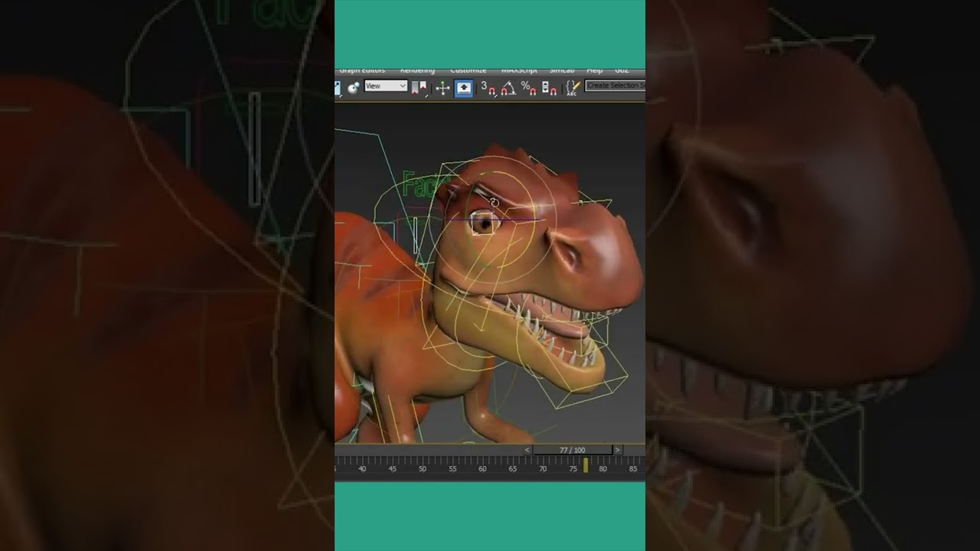980x551 pixels.
Task: Toggle the Percent Snap icon
Action: (x=528, y=88)
